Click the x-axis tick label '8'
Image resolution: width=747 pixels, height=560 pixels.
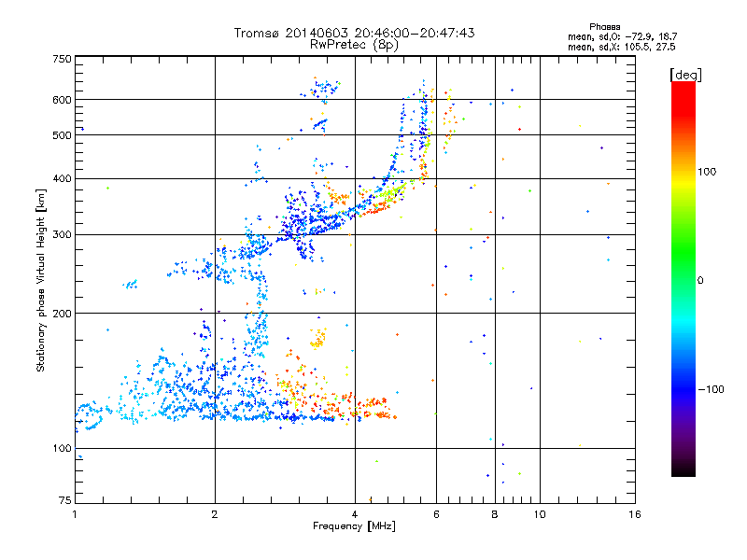[x=495, y=514]
